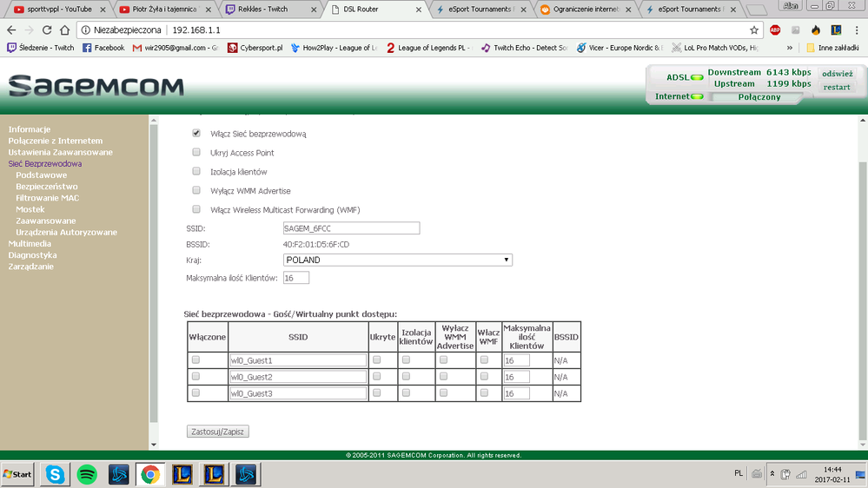This screenshot has height=488, width=868.
Task: Enable the wl0_Guest1 network checkbox
Action: [x=195, y=359]
